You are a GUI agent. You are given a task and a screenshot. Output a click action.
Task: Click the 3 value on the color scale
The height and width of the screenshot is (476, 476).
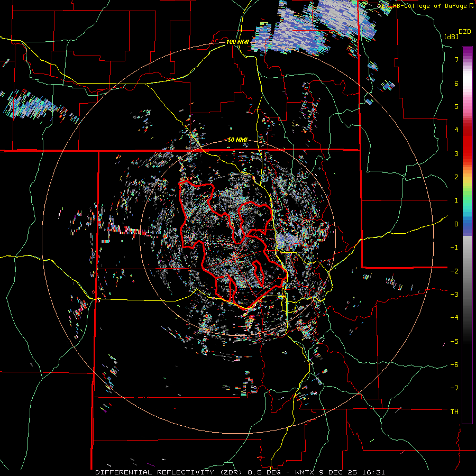[x=456, y=153]
